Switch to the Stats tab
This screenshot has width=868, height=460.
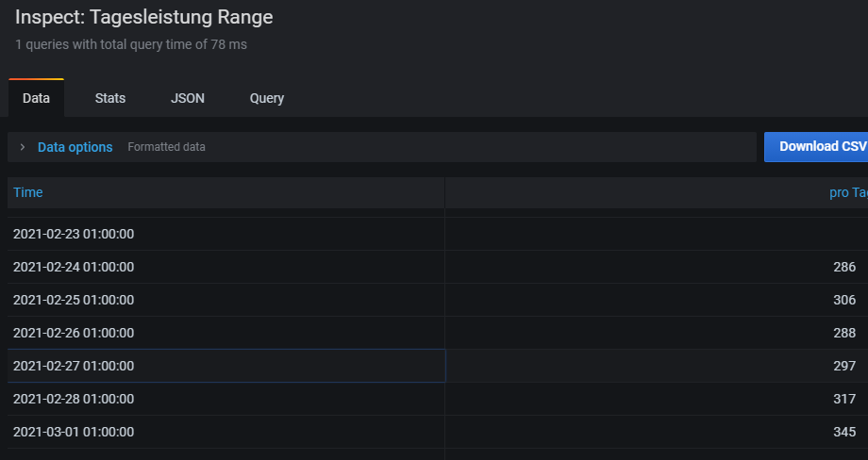point(110,98)
